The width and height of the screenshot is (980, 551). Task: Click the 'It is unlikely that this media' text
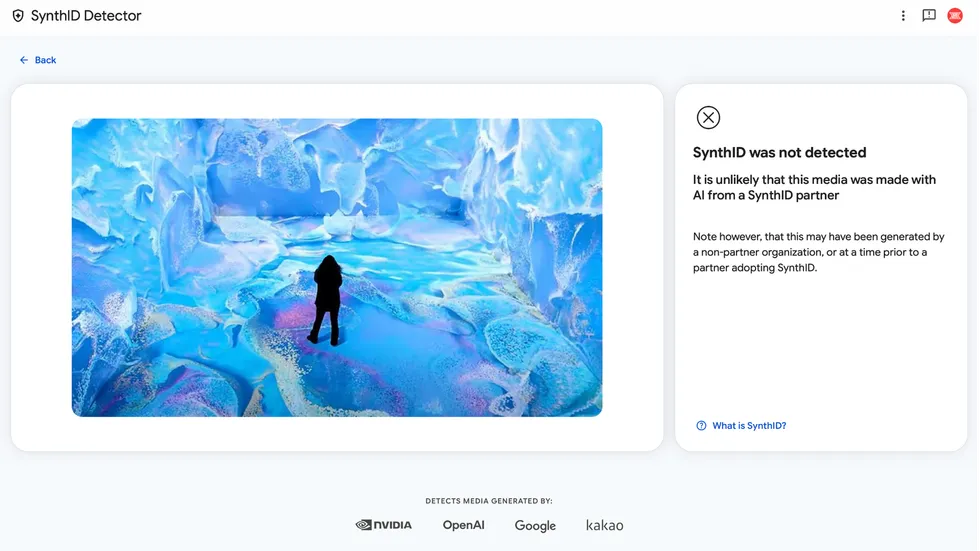(814, 187)
